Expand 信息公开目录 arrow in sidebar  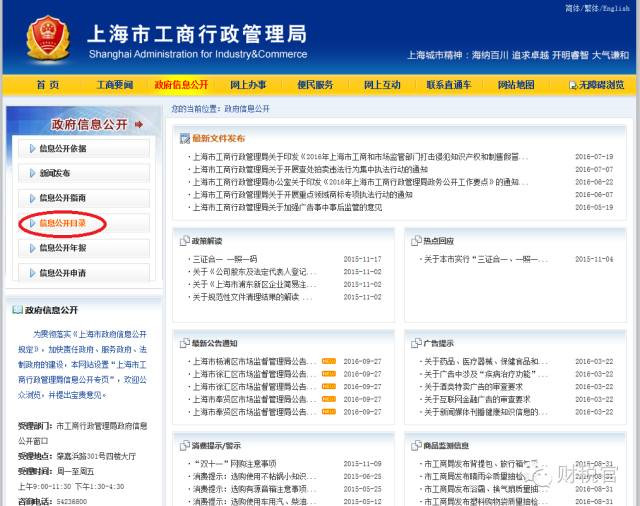point(32,223)
